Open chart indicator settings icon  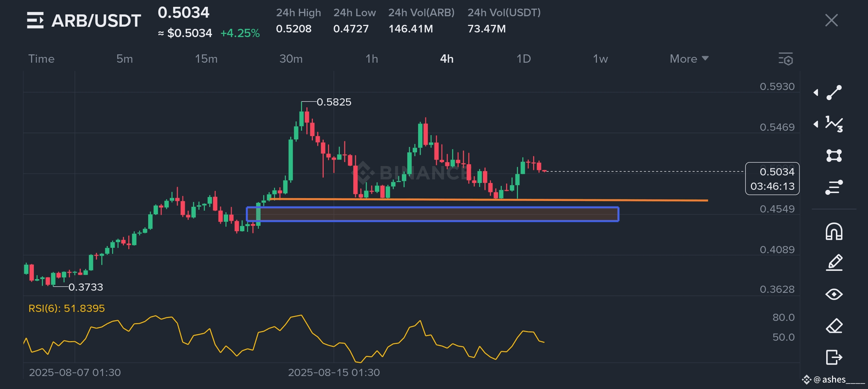tap(786, 59)
